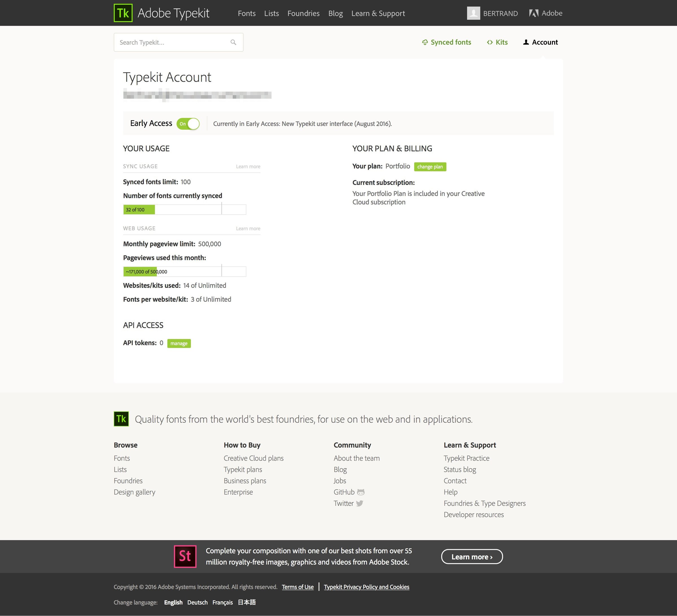Click the search magnifier icon
The height and width of the screenshot is (616, 677).
pos(233,42)
